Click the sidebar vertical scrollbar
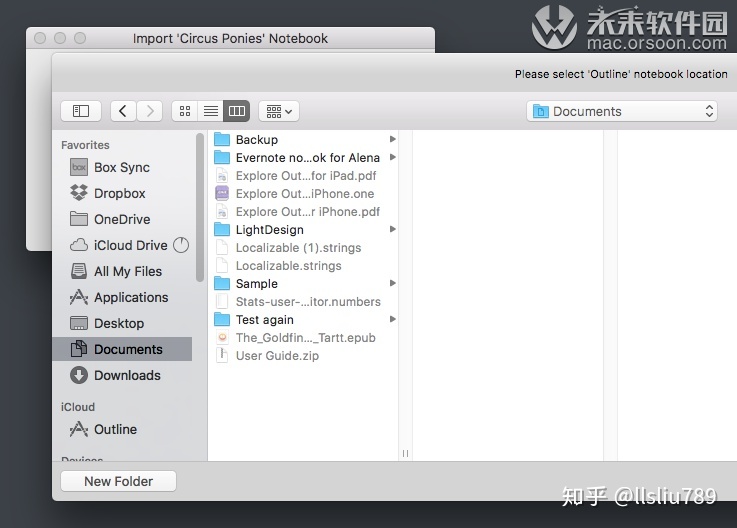The width and height of the screenshot is (737, 528). coord(200,207)
